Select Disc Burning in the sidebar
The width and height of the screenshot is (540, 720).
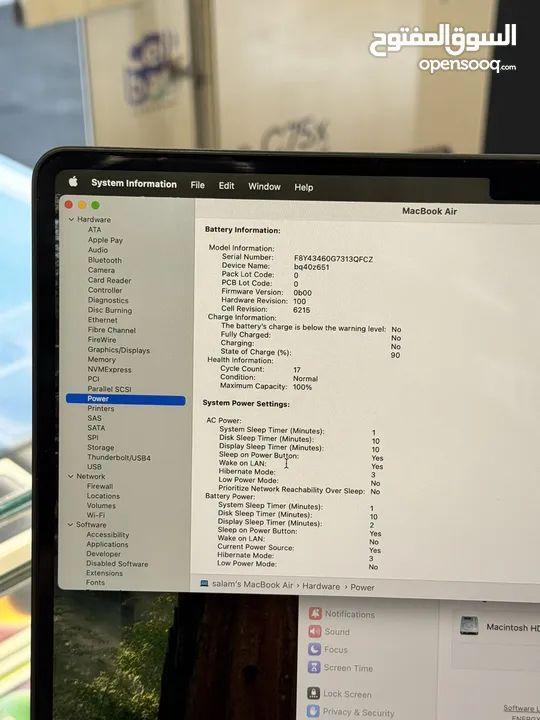[x=110, y=310]
